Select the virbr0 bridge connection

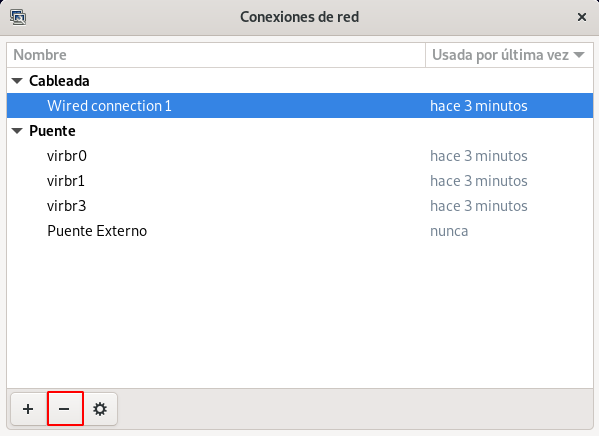[x=300, y=156]
